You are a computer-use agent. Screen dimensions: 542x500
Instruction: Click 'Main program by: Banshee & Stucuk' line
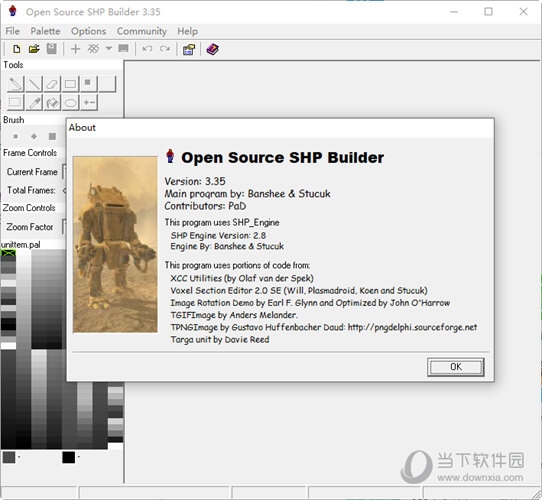(247, 194)
